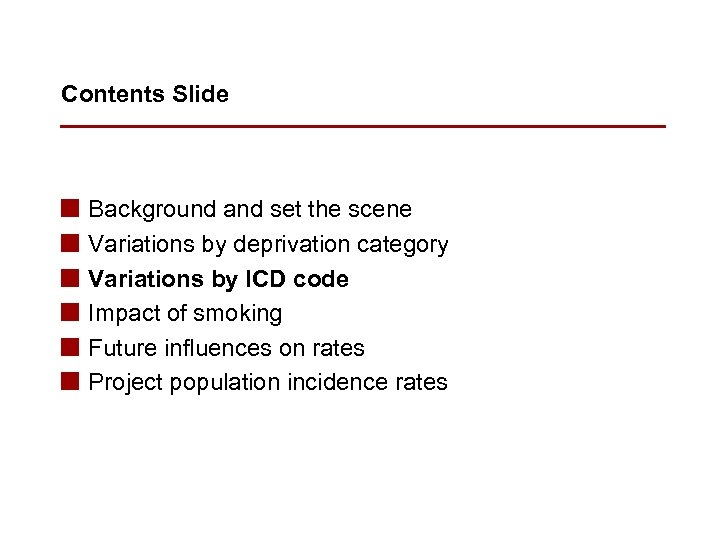The image size is (720, 540).
Task: Click the red bullet beside Variations by deprivation category
Action: pos(70,244)
